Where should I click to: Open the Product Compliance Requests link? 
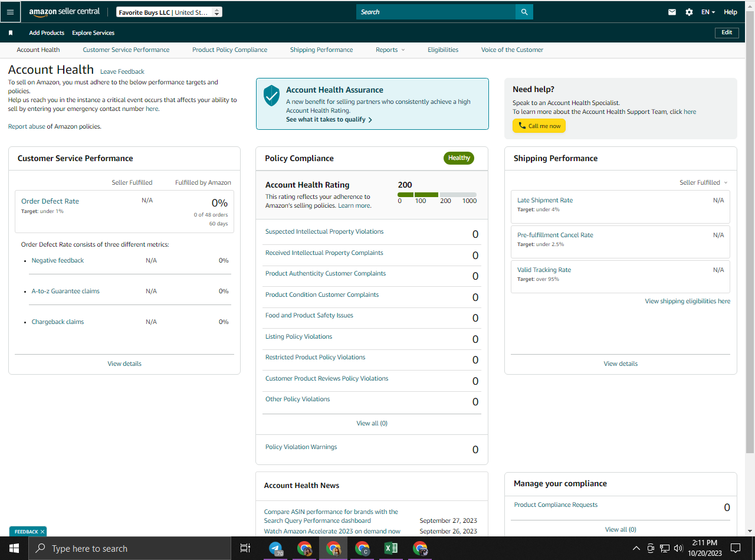[556, 505]
